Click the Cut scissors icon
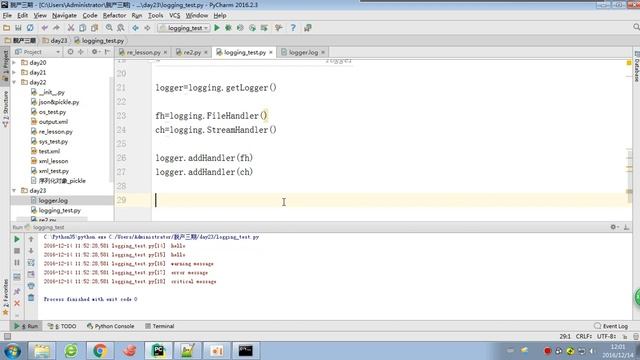Viewport: 640px width, 360px height. 71,28
